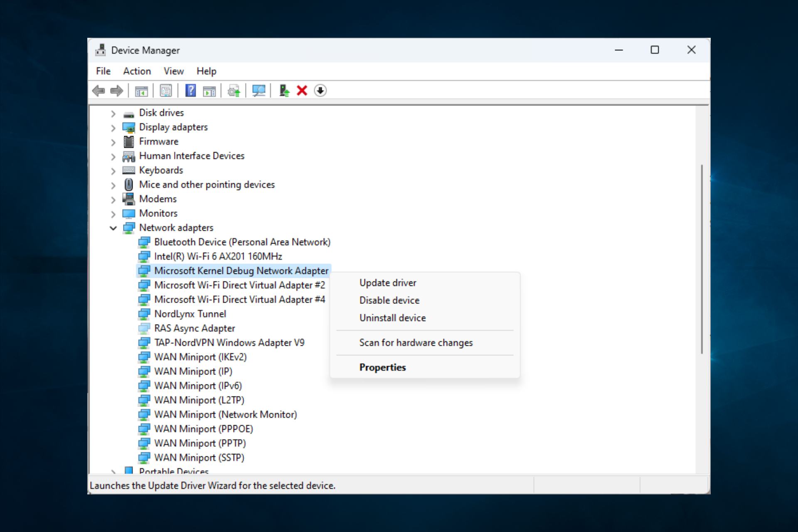Click the Properties sheet toolbar icon
This screenshot has height=532, width=798.
point(166,91)
